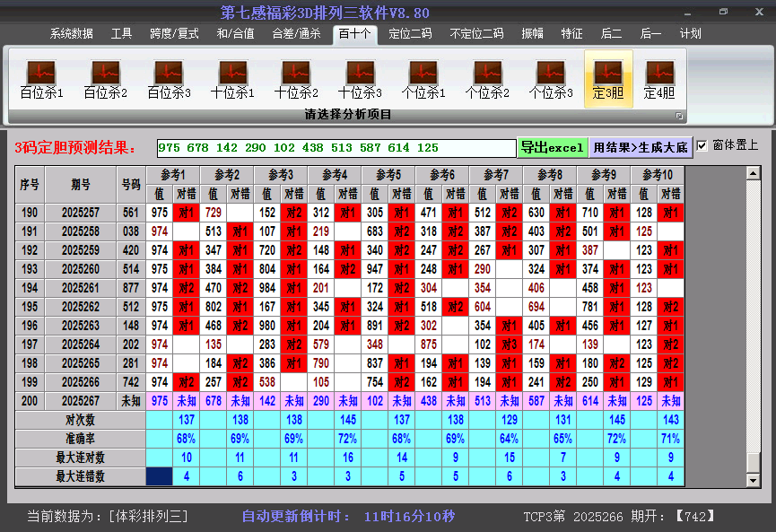
Task: Open the 系统数据 menu
Action: (72, 33)
